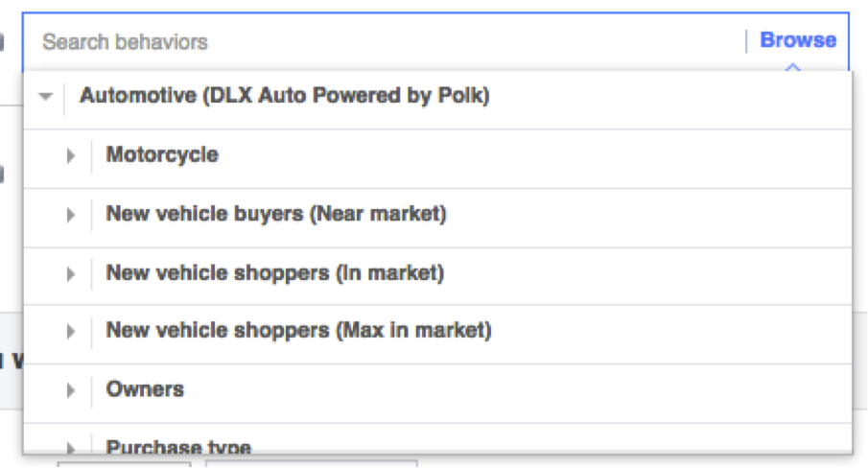Collapse the Automotive category arrow
The width and height of the screenshot is (868, 468).
tap(44, 96)
